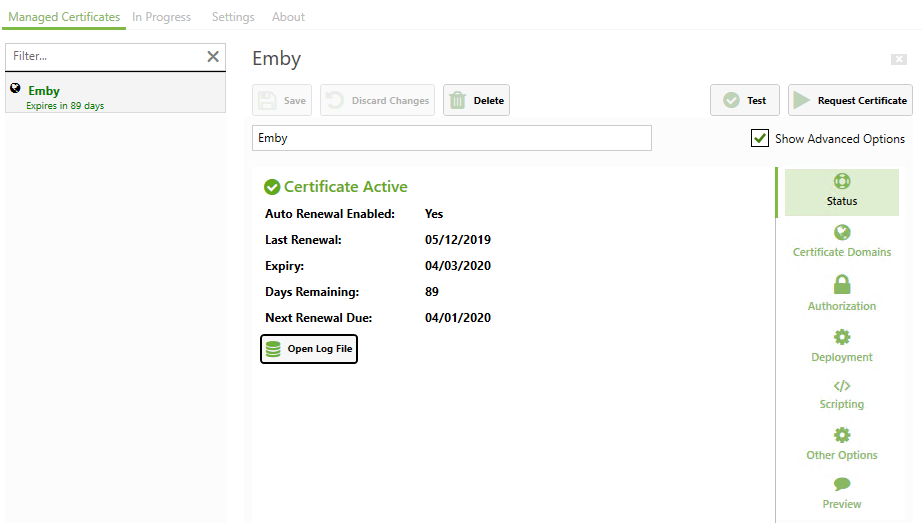922x523 pixels.
Task: Clear the filter with the X icon
Action: [x=213, y=56]
